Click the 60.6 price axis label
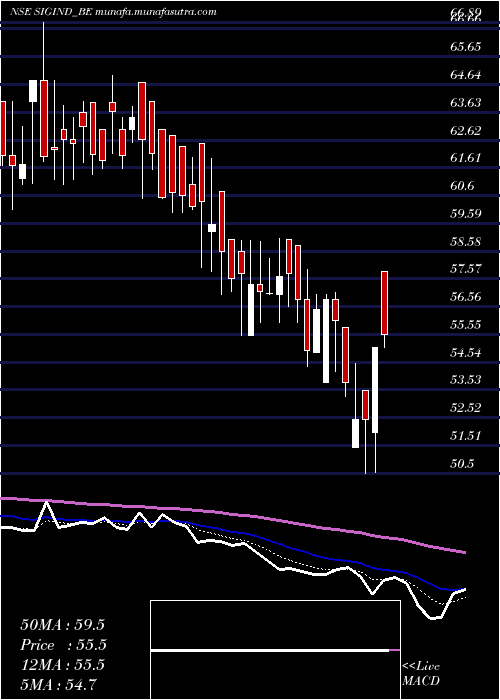Viewport: 500px width, 700px height. [462, 186]
